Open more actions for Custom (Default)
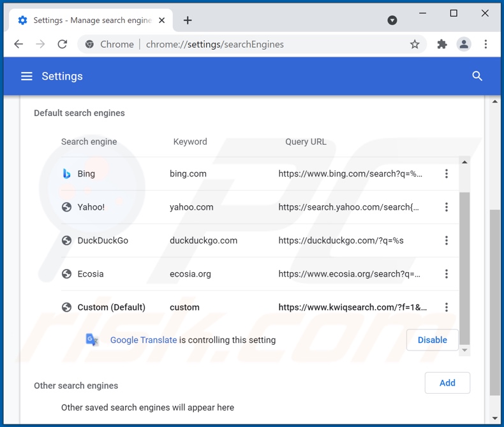This screenshot has height=427, width=504. (447, 307)
